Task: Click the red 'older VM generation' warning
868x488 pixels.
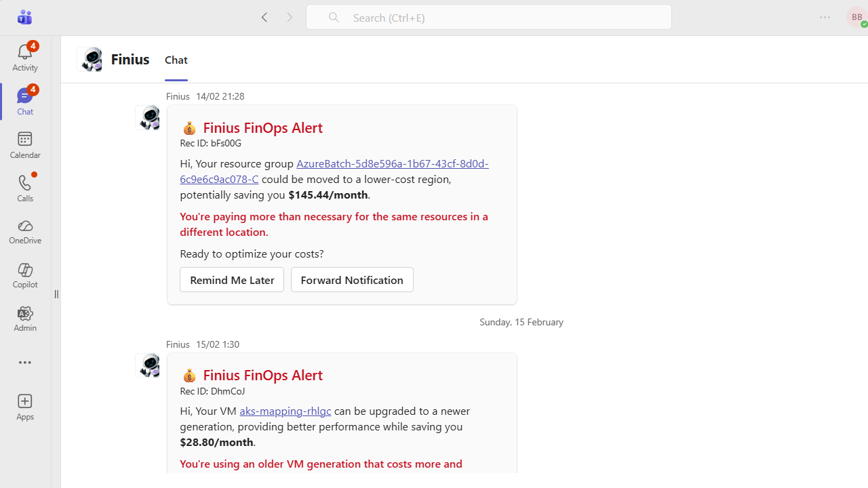Action: click(321, 464)
